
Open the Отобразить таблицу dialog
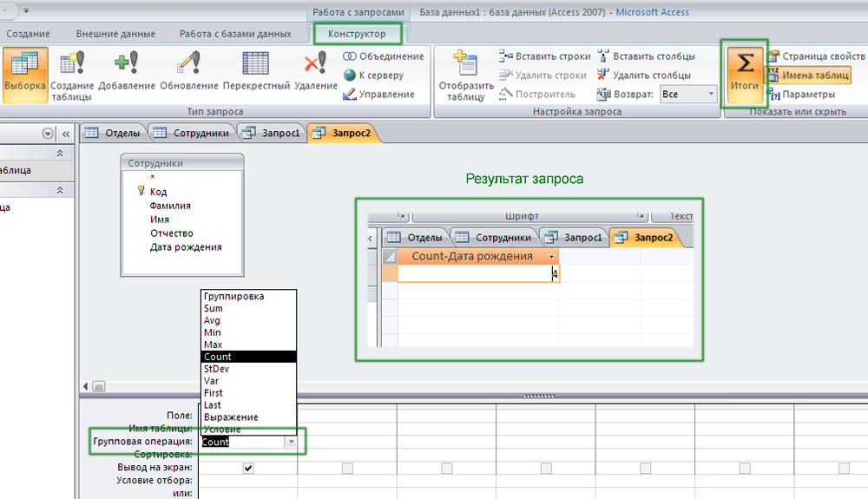coord(466,76)
